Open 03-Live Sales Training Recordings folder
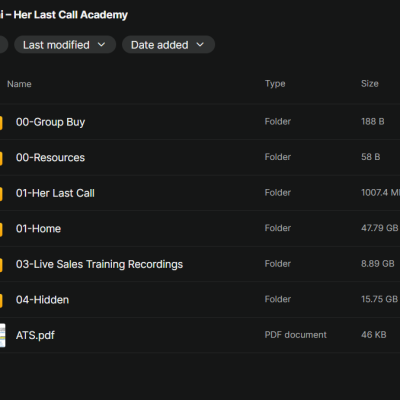Screen dimensions: 400x400 (99, 264)
